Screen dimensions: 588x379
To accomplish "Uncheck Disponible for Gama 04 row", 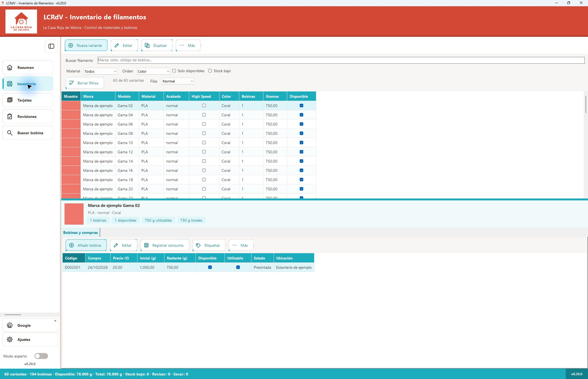I will click(x=301, y=115).
